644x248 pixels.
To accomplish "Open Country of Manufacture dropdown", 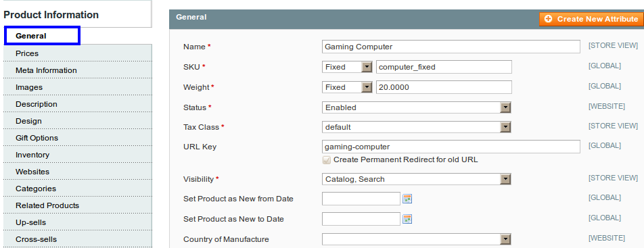I will tap(417, 239).
